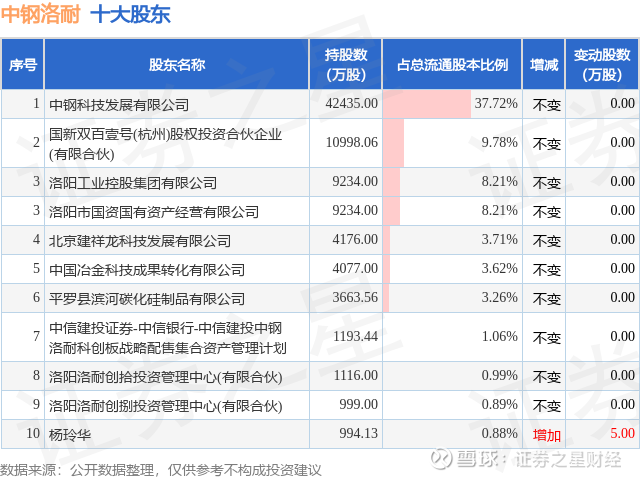Click 9234.00 in the 洛阳市国资 row
This screenshot has height=479, width=640.
(355, 211)
